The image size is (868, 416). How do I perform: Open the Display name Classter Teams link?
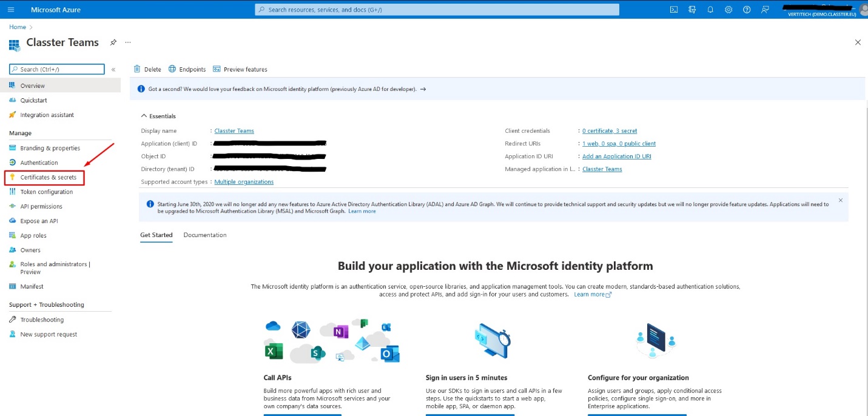click(234, 131)
